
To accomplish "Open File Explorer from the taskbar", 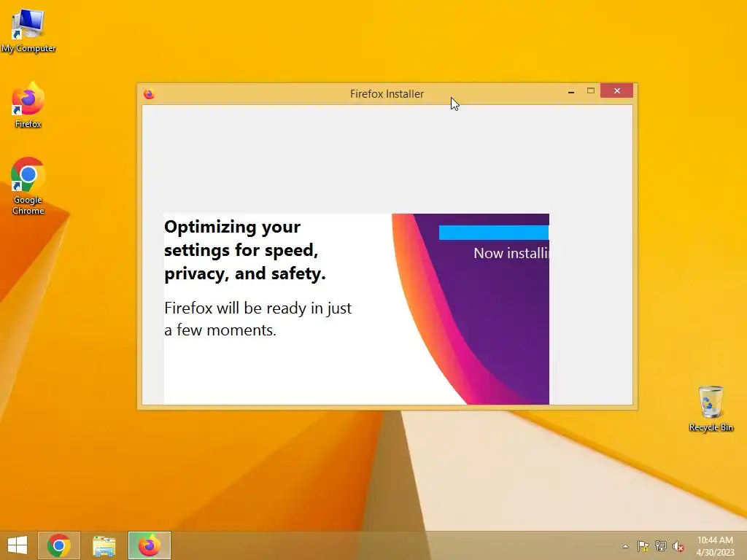I will coord(104,545).
